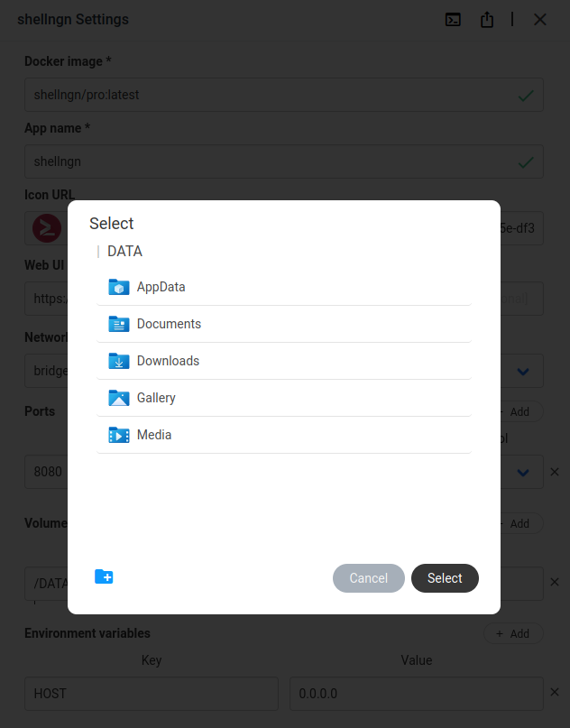The height and width of the screenshot is (728, 570).
Task: Open the options menu via vertical dots
Action: coord(511,19)
